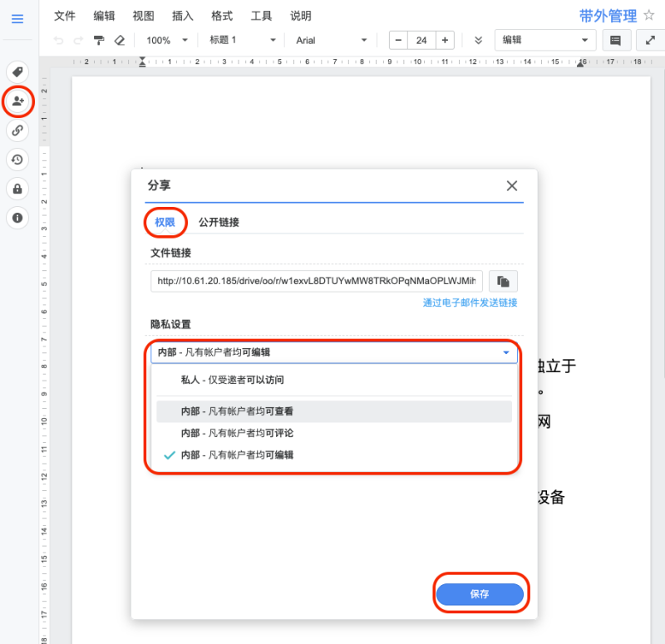Click the tag label icon in sidebar

pos(17,71)
